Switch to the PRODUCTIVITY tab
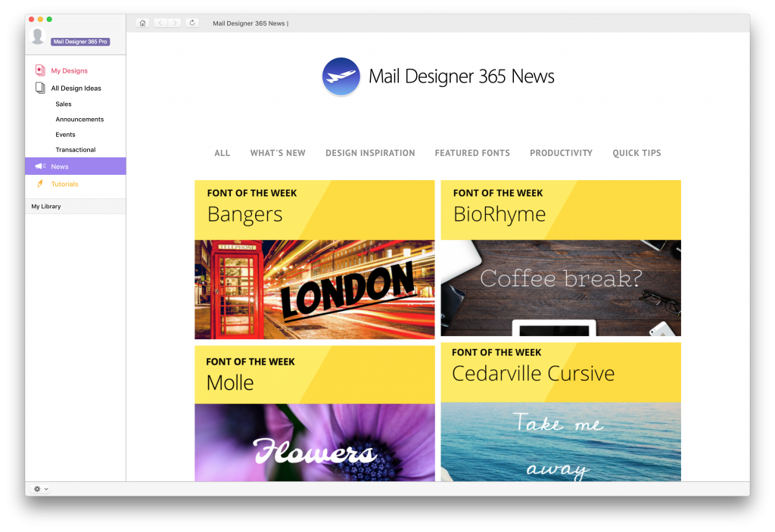This screenshot has height=532, width=775. point(561,154)
